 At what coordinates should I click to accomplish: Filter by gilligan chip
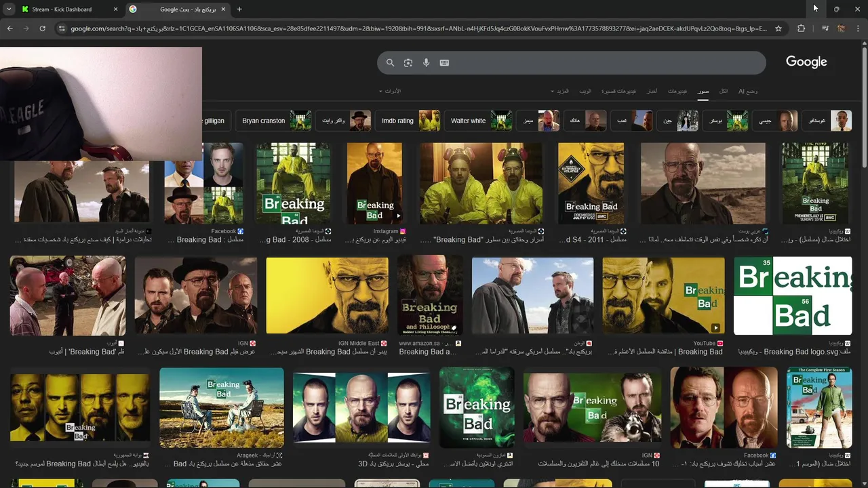click(x=217, y=121)
